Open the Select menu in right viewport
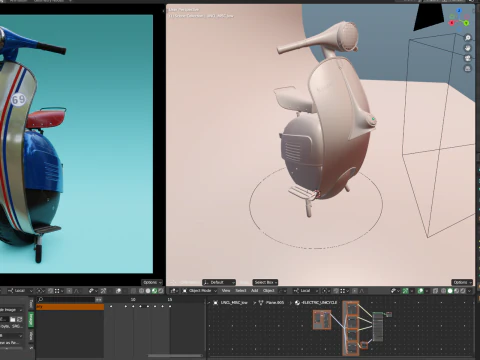Viewport: 480px width, 360px height. tap(241, 291)
